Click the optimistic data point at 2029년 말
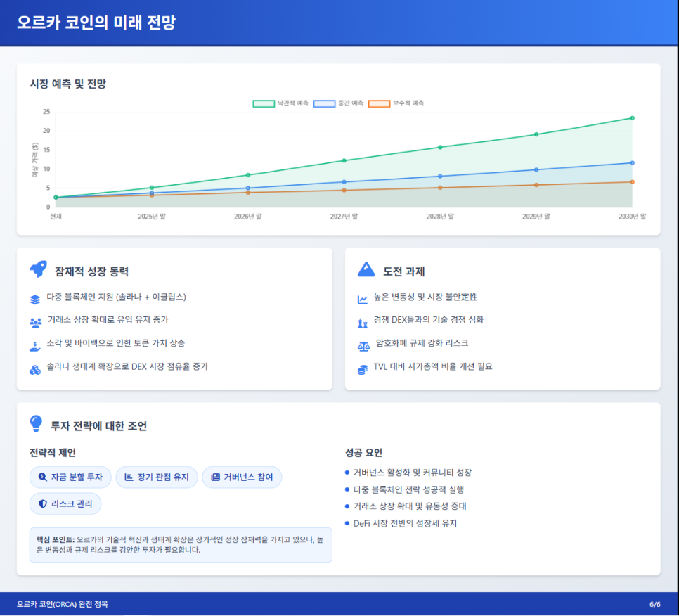The width and height of the screenshot is (679, 616). [x=536, y=134]
